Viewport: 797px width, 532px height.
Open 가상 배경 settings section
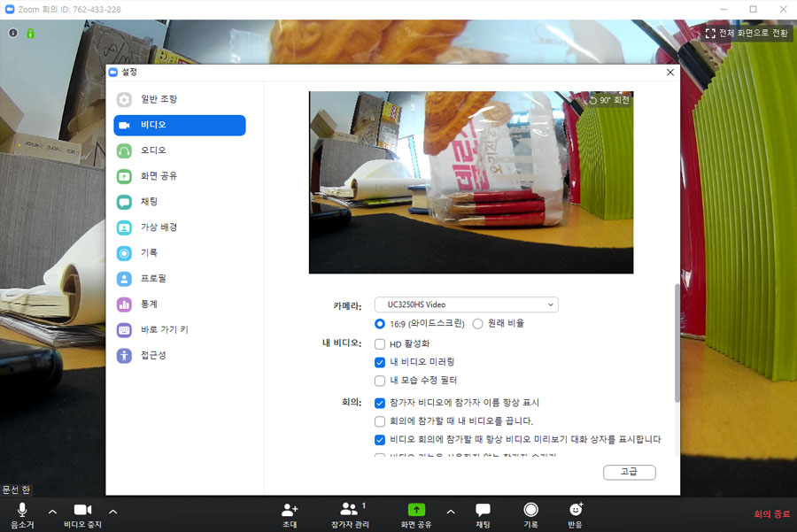(x=180, y=227)
